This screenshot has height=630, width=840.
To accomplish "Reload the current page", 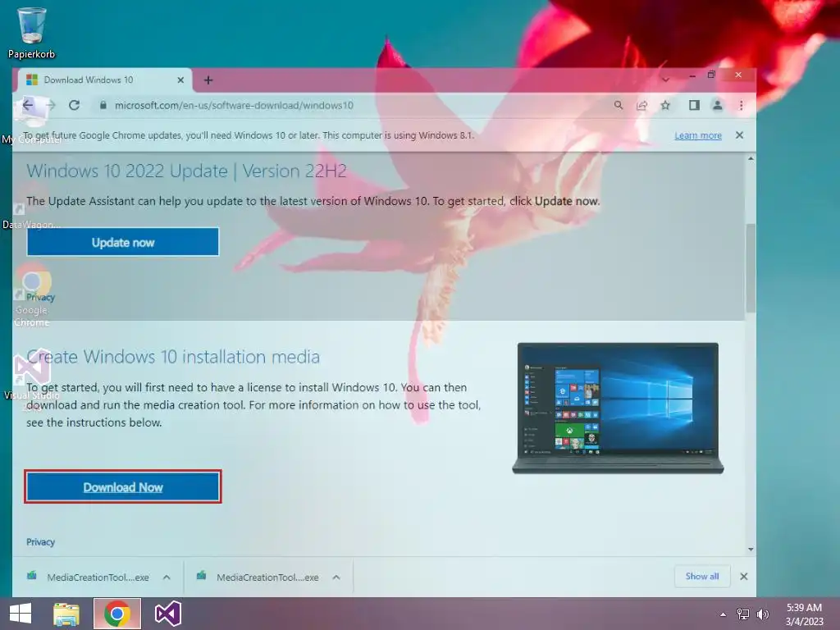I will [74, 105].
